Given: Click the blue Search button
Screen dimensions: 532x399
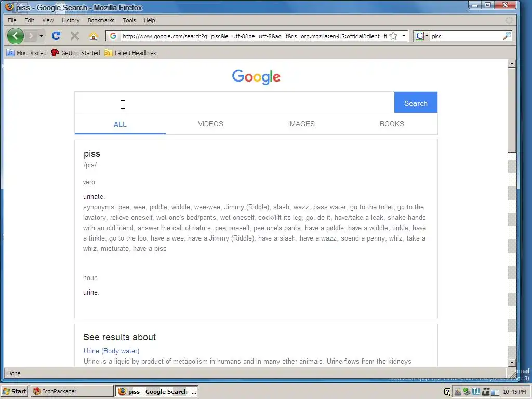Looking at the screenshot, I should pyautogui.click(x=416, y=103).
